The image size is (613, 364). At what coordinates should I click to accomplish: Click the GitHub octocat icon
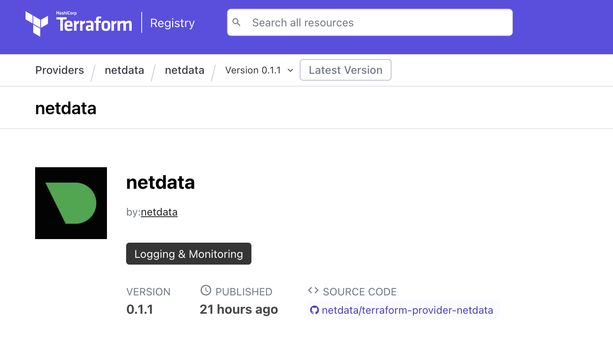(314, 310)
